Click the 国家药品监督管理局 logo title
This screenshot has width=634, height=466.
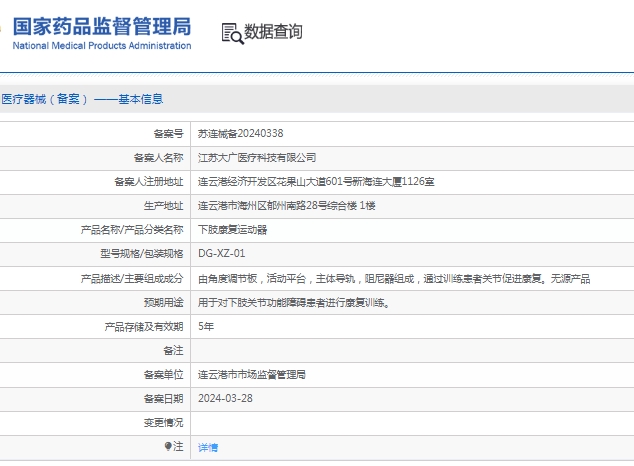tap(102, 27)
